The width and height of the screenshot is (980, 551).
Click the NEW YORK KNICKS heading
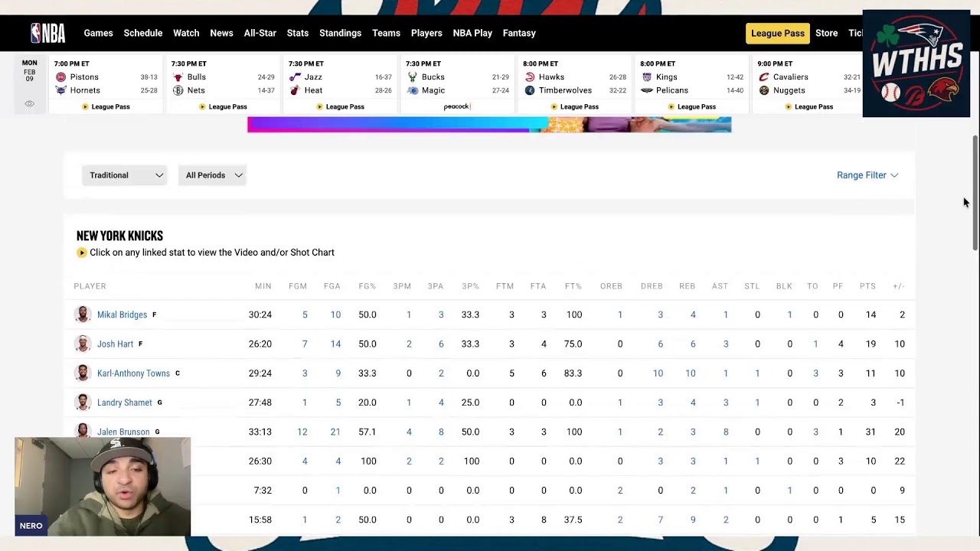[119, 236]
